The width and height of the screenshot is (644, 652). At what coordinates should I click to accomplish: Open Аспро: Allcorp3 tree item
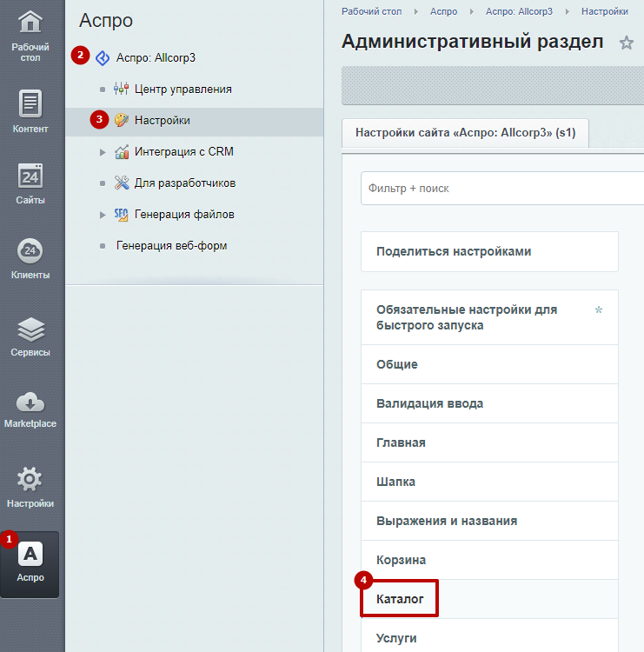(x=156, y=57)
